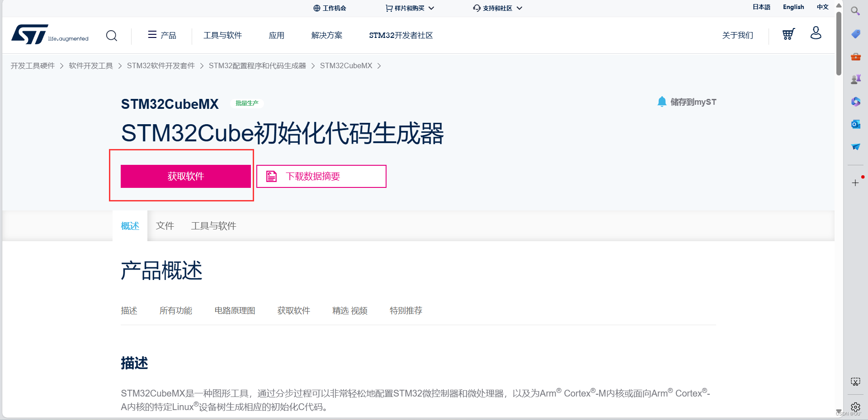The height and width of the screenshot is (420, 868).
Task: Switch language to 日本語
Action: (x=761, y=7)
